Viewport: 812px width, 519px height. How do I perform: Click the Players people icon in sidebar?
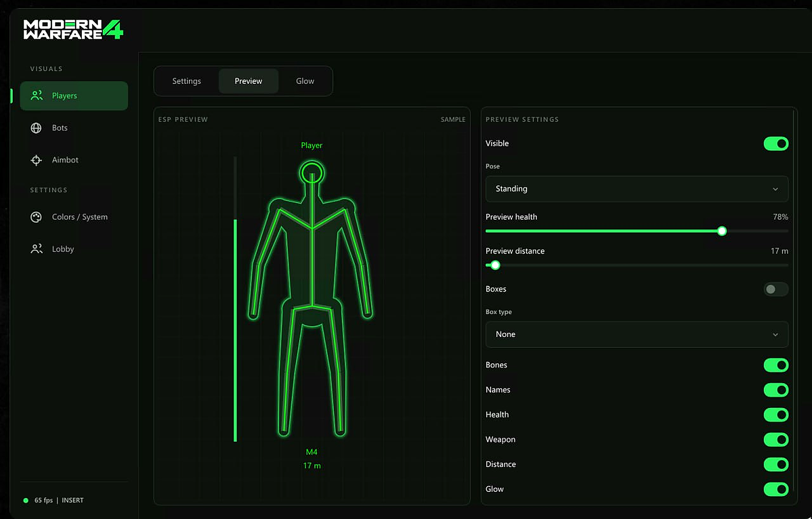tap(36, 95)
